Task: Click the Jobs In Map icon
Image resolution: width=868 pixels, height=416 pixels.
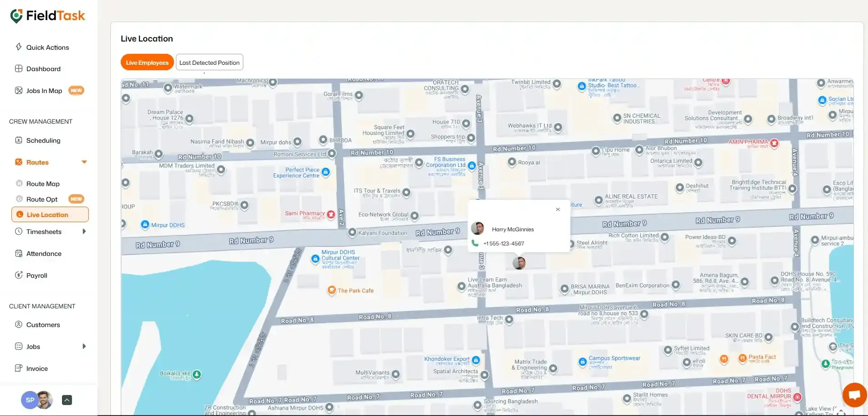Action: [x=19, y=90]
